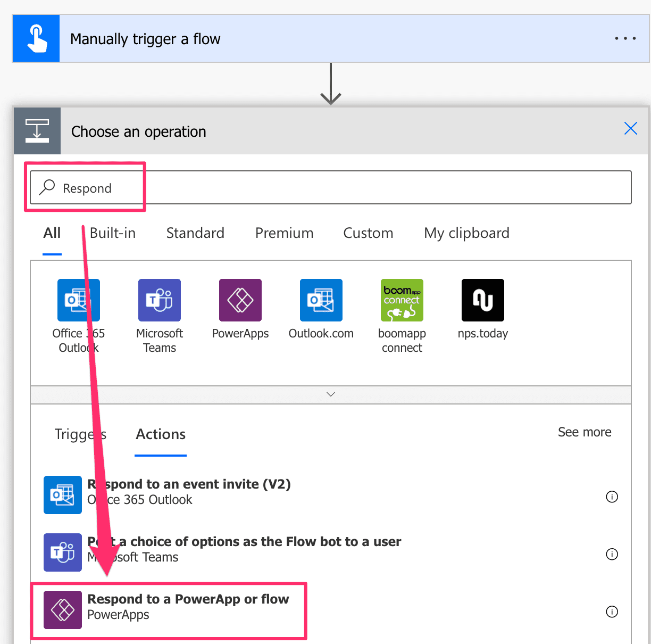Switch to the Premium tab
The width and height of the screenshot is (651, 644).
tap(285, 233)
